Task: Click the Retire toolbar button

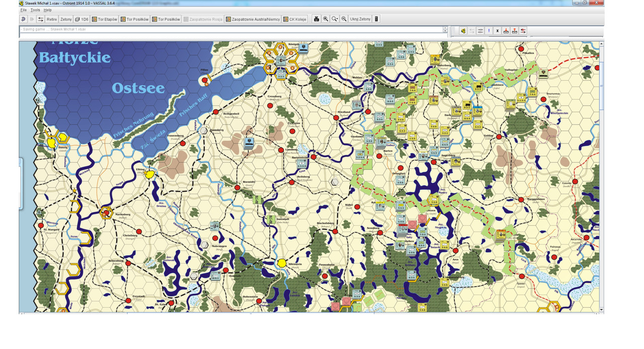Action: point(52,19)
